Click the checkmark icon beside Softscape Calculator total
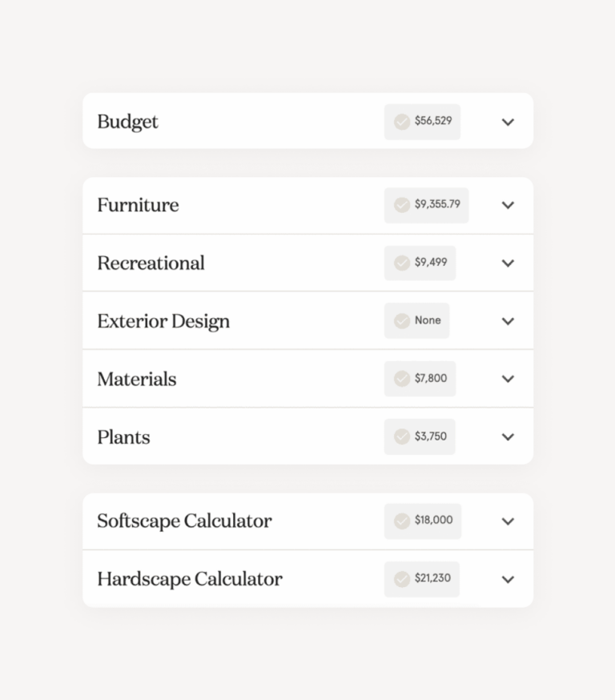The height and width of the screenshot is (700, 615). click(x=402, y=521)
